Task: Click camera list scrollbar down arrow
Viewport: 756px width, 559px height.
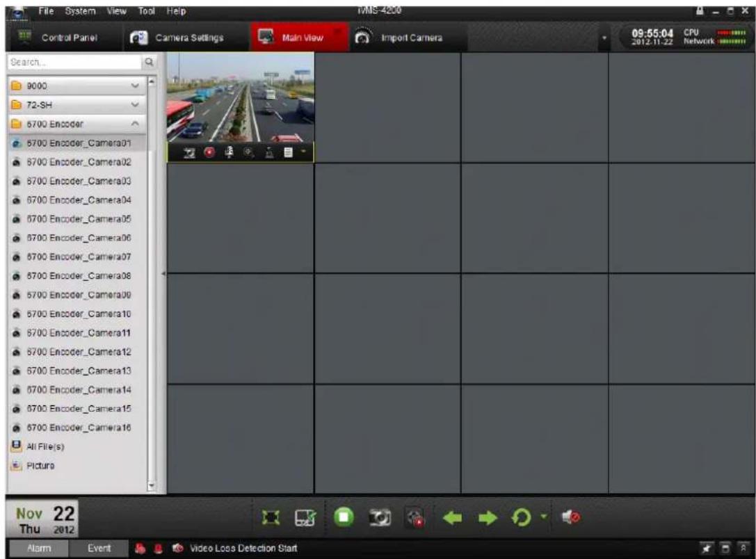Action: coord(152,486)
